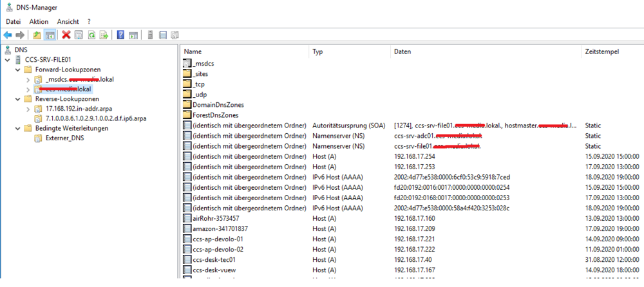
Task: Click the Properties toolbar icon
Action: pyautogui.click(x=79, y=35)
